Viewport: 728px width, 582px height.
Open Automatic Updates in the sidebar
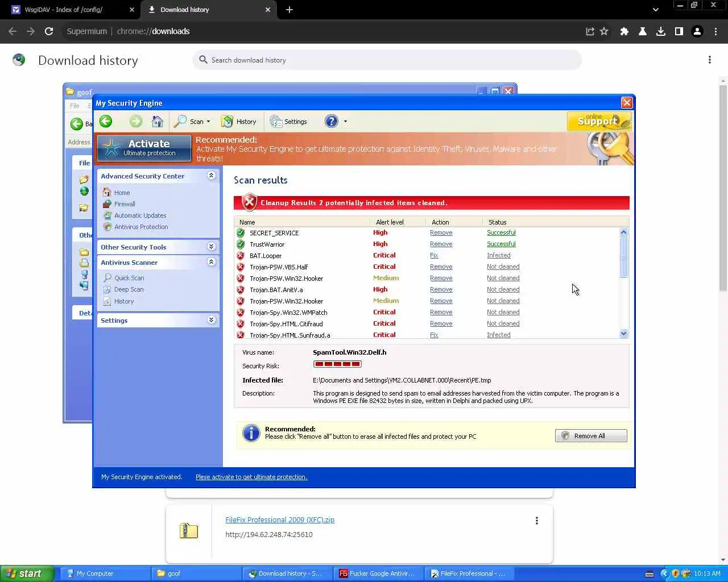[x=140, y=215]
